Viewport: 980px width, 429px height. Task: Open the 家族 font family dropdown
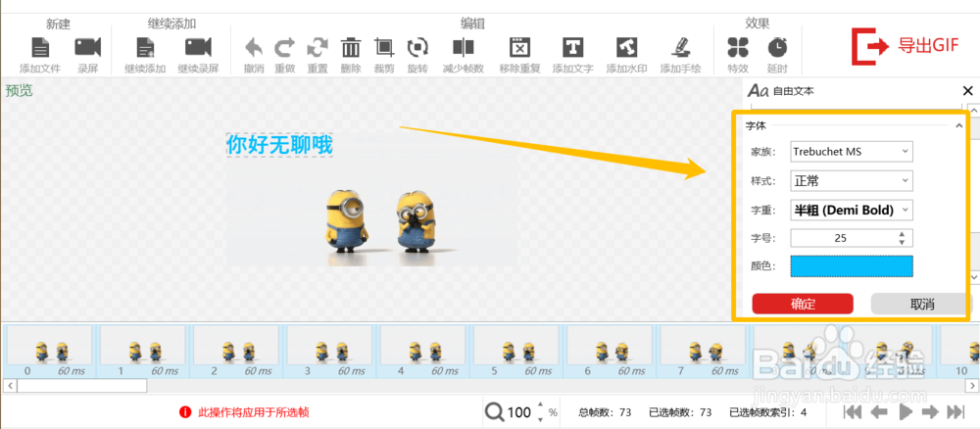click(x=852, y=151)
